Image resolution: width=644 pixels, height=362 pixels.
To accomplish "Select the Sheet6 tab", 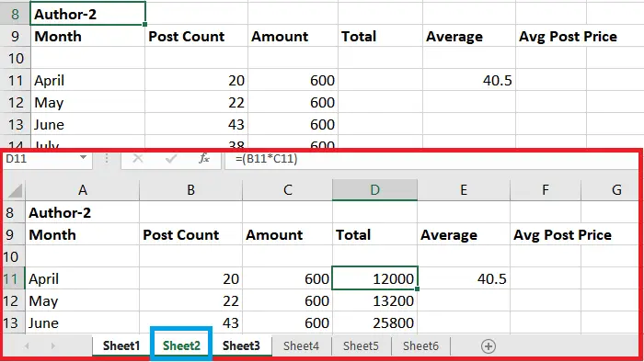I will 420,346.
